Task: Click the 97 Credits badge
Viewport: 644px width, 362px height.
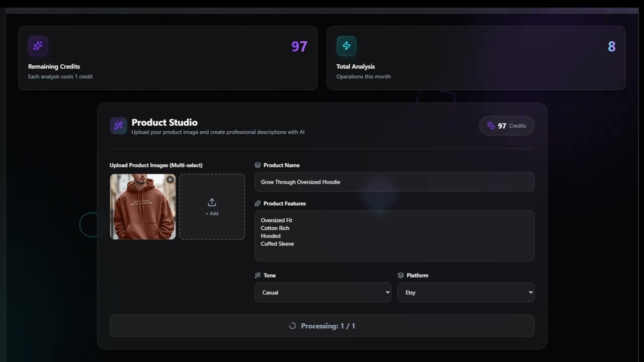Action: [507, 126]
